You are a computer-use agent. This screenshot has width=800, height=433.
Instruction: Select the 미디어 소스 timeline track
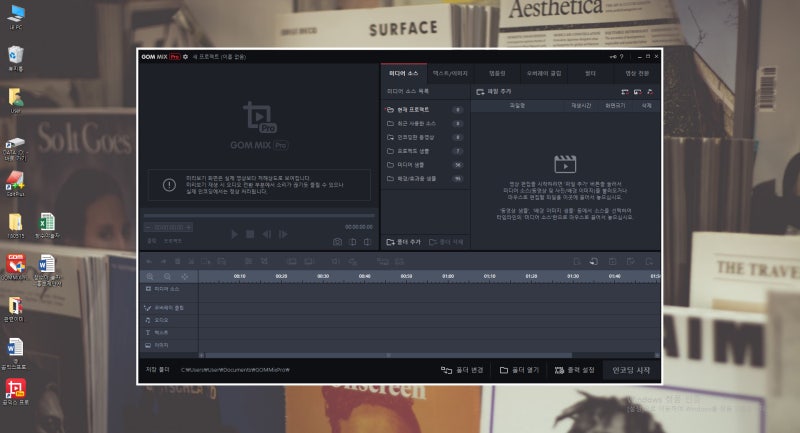point(169,289)
